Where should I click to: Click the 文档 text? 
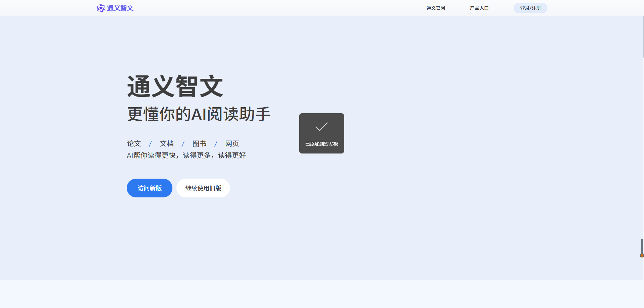click(167, 143)
